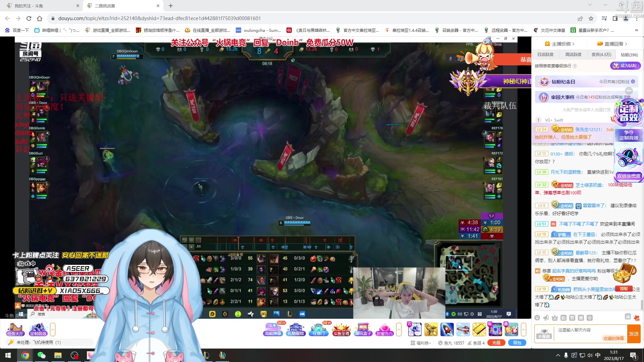
Task: Click the 发送 send button
Action: tap(634, 334)
